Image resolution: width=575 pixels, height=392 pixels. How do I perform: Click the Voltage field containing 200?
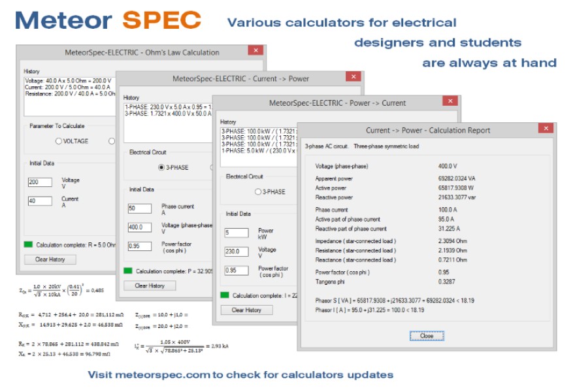40,182
